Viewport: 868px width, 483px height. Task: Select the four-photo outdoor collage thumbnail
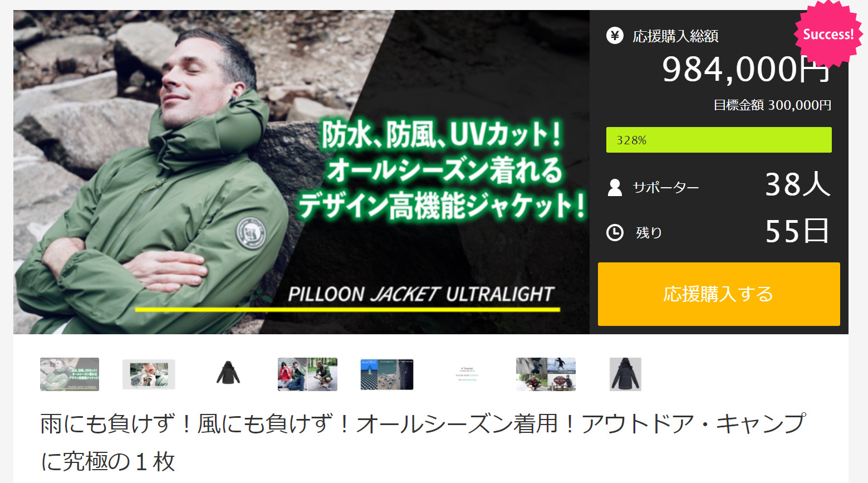(546, 374)
